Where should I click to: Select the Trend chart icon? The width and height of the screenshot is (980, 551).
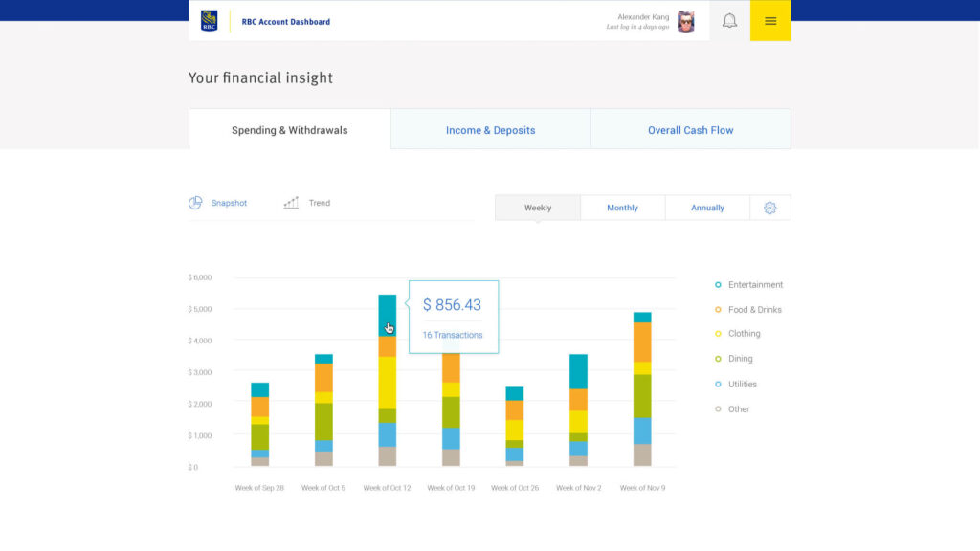click(291, 203)
